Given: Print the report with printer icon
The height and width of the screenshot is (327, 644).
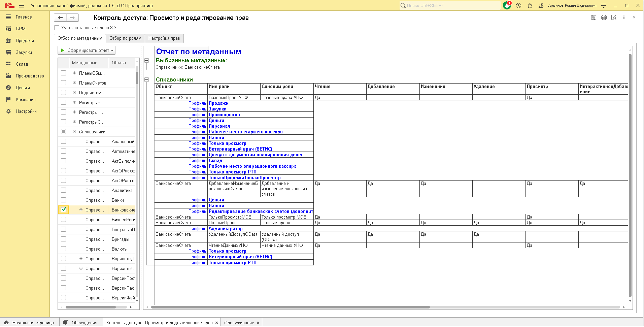Looking at the screenshot, I should 604,18.
